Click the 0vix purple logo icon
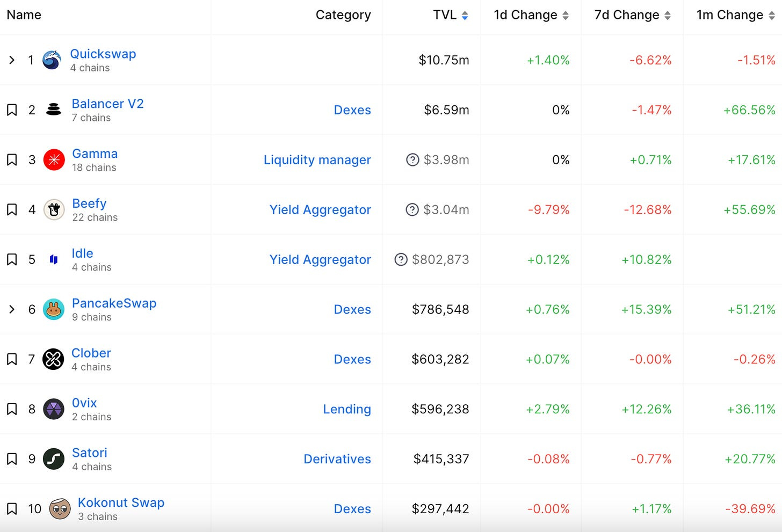 click(x=54, y=410)
